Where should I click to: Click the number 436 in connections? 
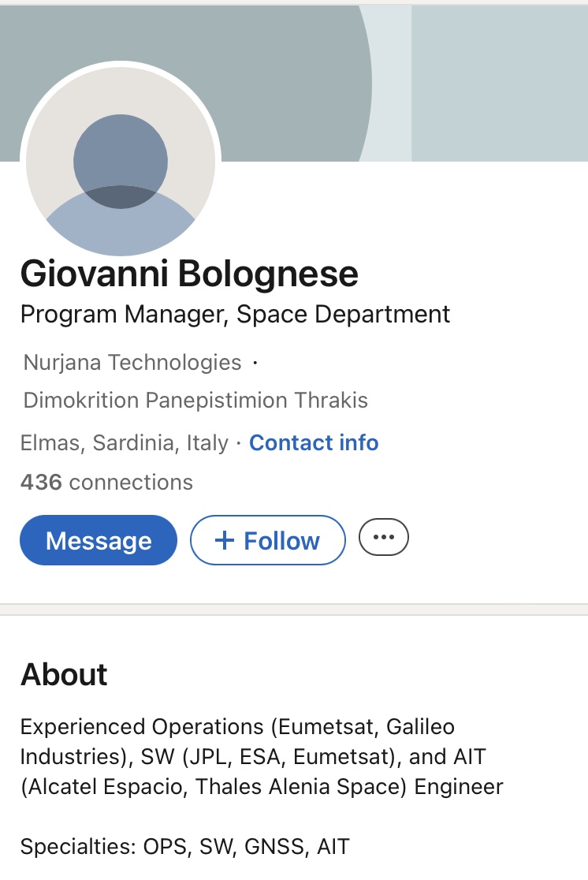click(x=41, y=482)
